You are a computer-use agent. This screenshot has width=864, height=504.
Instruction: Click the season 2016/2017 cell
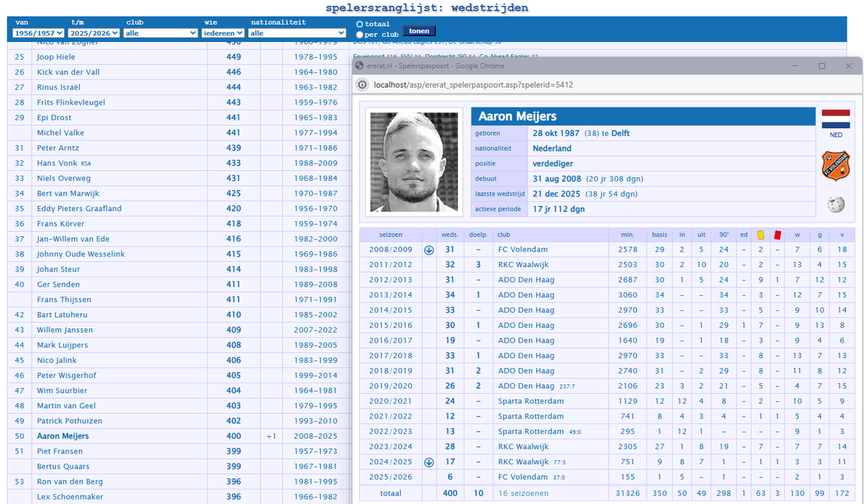pos(391,341)
